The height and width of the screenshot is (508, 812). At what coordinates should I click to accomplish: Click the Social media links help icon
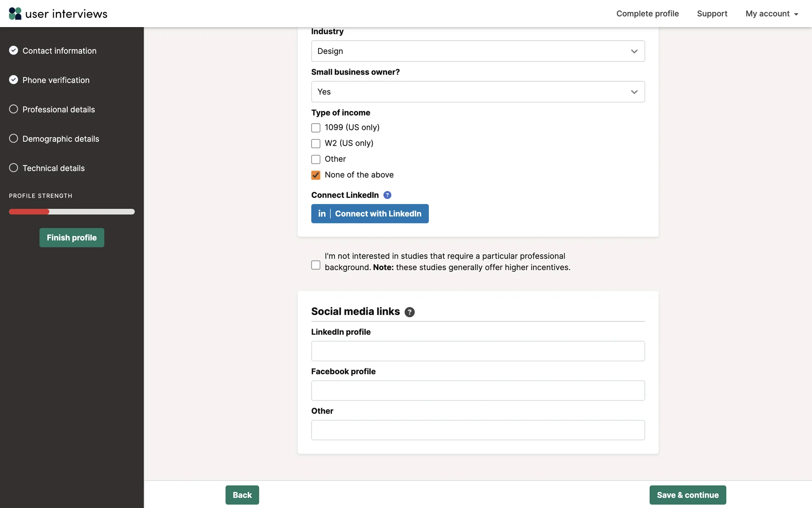(409, 312)
